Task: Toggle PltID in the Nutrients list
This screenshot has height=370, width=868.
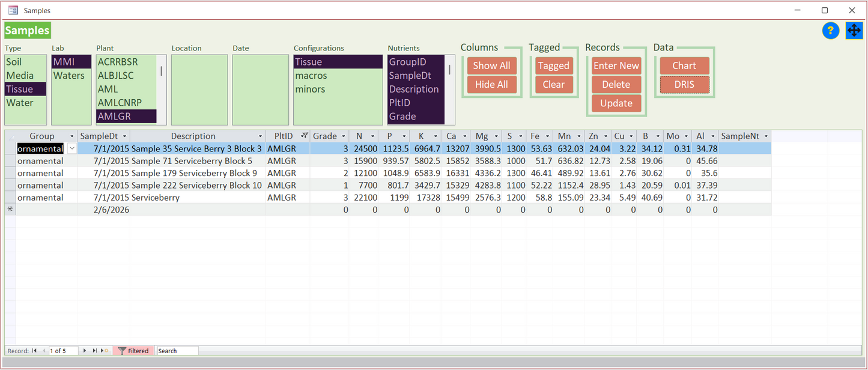Action: point(416,103)
